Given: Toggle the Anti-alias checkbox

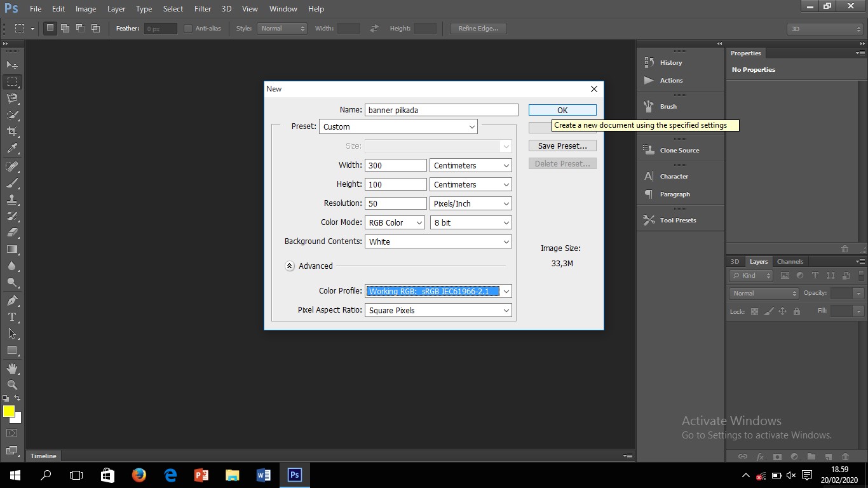Looking at the screenshot, I should (187, 29).
